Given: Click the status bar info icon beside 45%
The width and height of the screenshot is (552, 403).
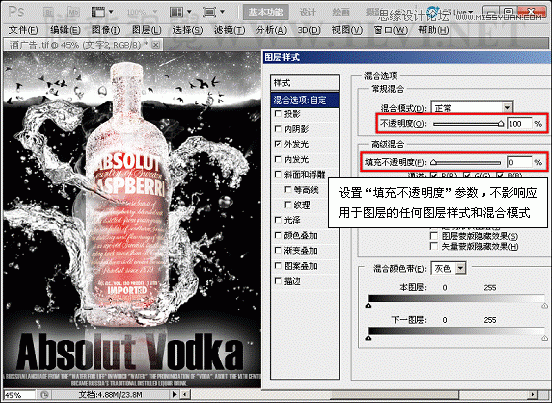Looking at the screenshot, I should [x=44, y=395].
